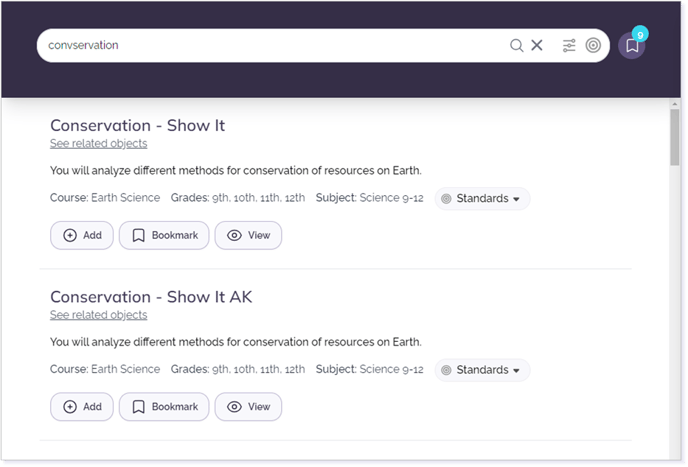Image resolution: width=688 pixels, height=467 pixels.
Task: Open See related objects under Show It AK
Action: pyautogui.click(x=98, y=315)
